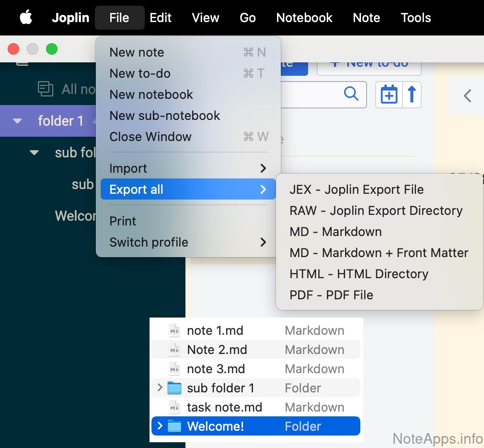Choose JEX - Joplin Export File
484x448 pixels.
[x=357, y=189]
